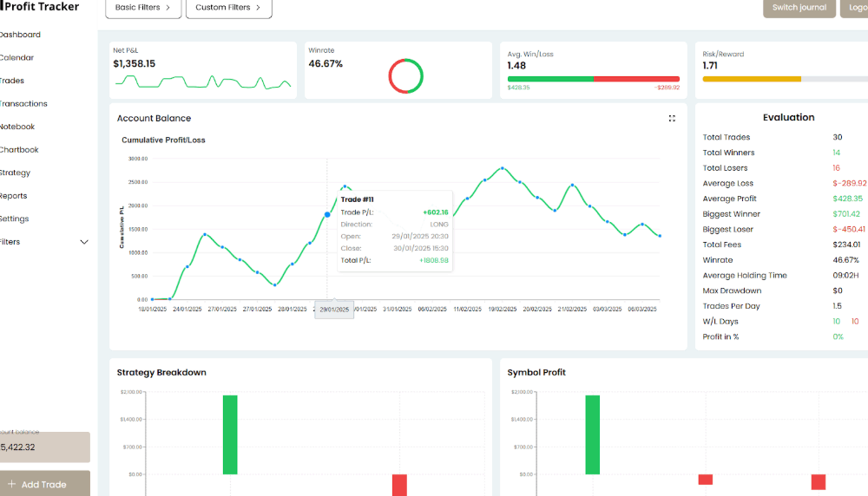
Task: Go to Dashboard in the sidebar
Action: point(19,35)
